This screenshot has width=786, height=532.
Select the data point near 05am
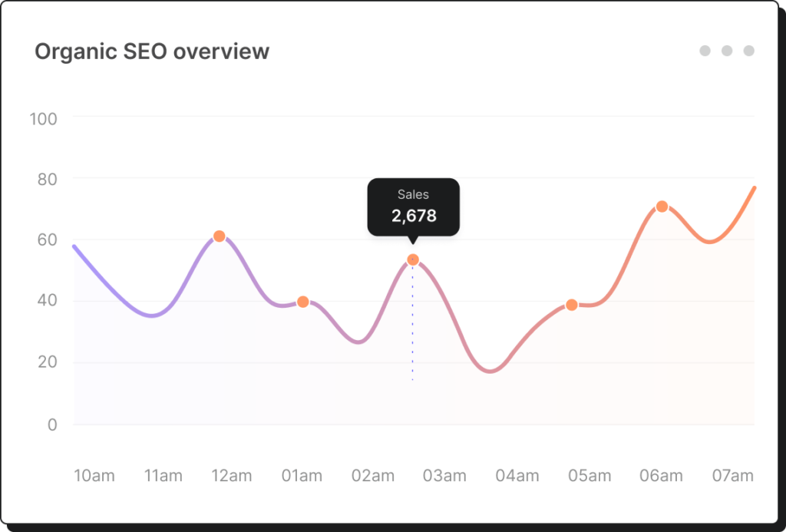(x=572, y=305)
